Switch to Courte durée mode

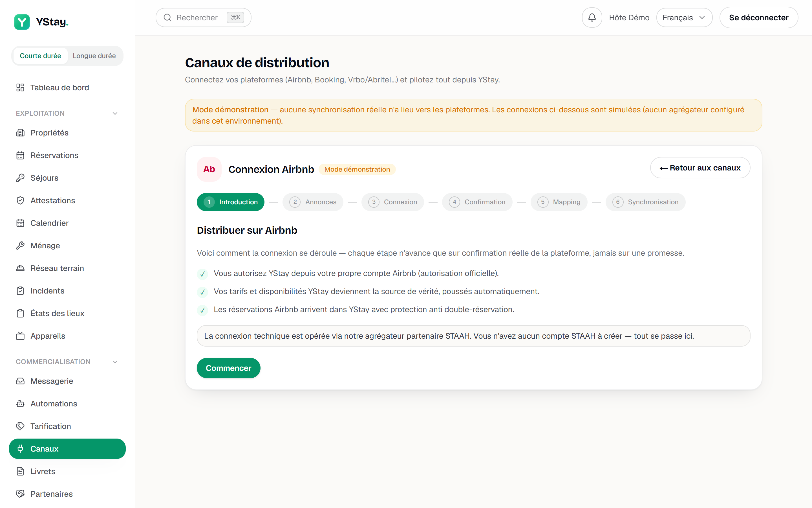click(40, 56)
